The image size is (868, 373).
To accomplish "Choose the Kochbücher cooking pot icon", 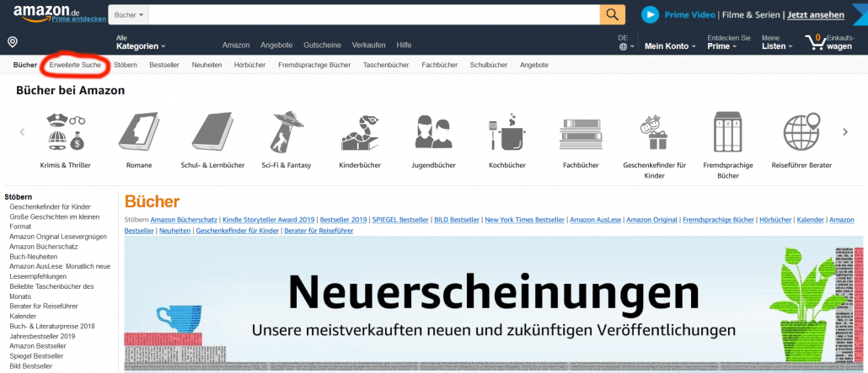I will [x=506, y=132].
